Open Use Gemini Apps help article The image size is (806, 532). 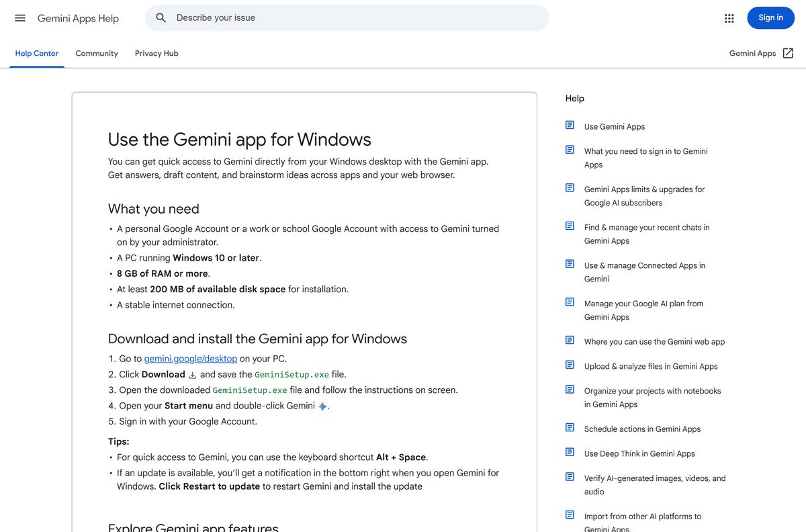[x=615, y=126]
